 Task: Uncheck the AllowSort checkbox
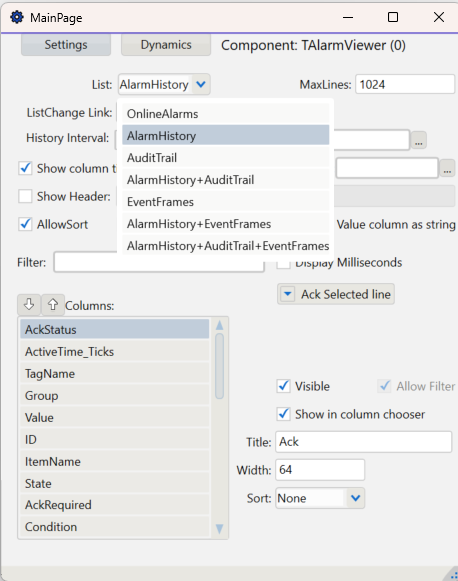click(x=25, y=224)
